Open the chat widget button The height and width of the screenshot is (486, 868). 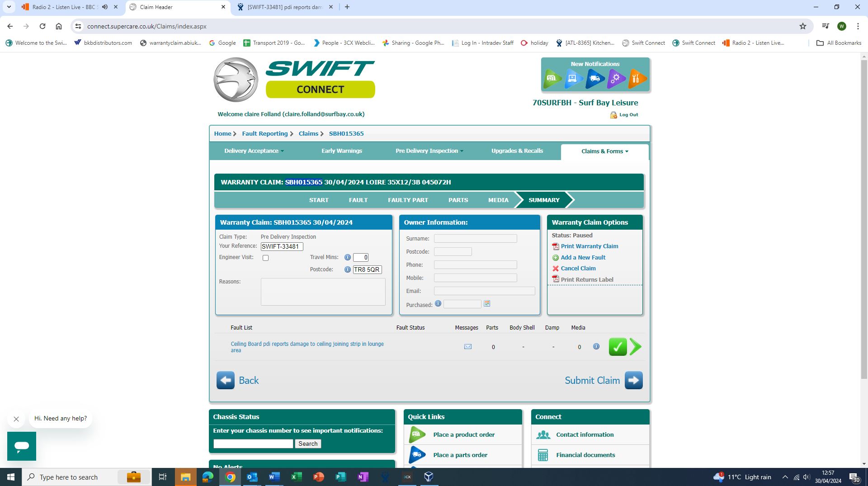(x=22, y=446)
